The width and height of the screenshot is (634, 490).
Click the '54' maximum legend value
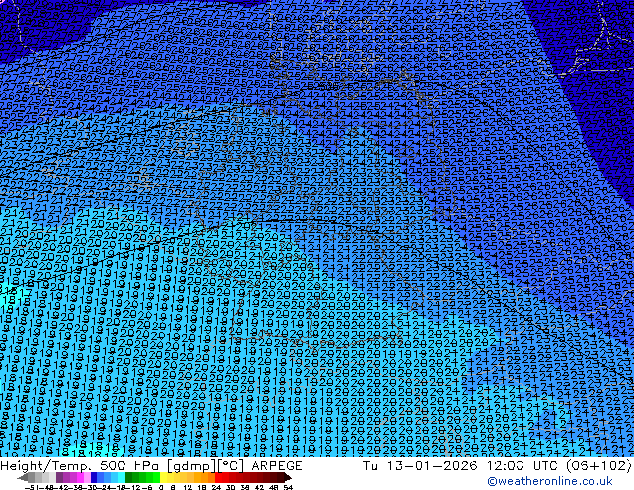coord(288,487)
